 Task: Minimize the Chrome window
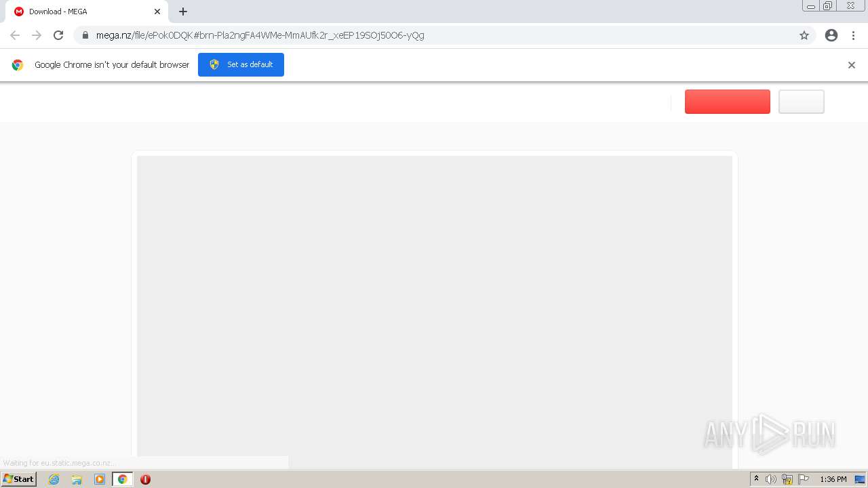[811, 6]
